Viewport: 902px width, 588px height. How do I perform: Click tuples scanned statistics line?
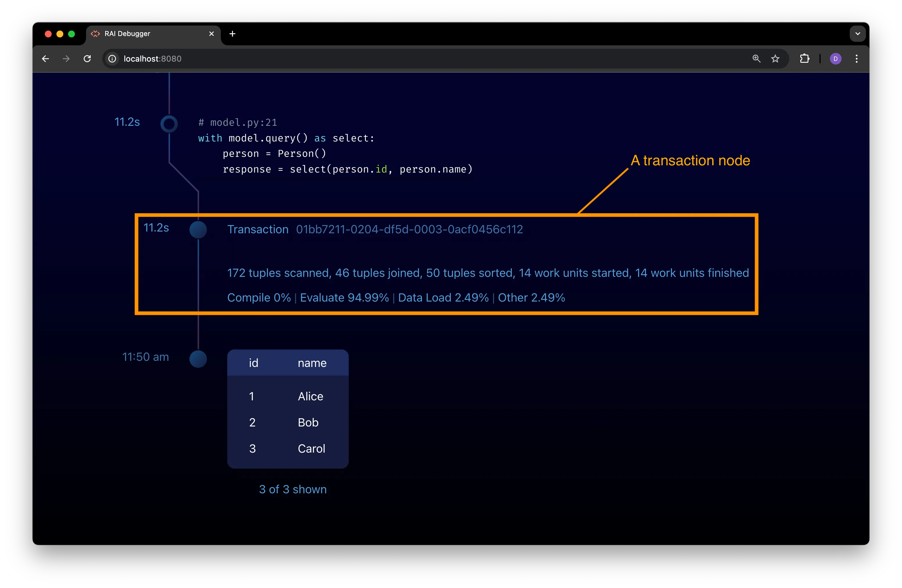(x=488, y=273)
